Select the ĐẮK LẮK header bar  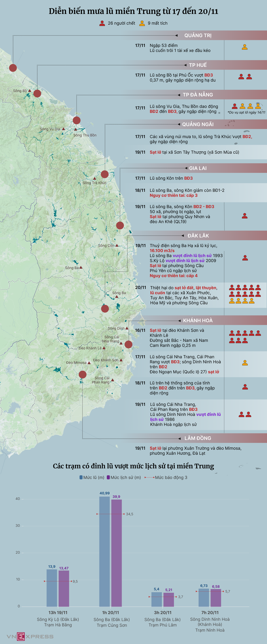198,236
